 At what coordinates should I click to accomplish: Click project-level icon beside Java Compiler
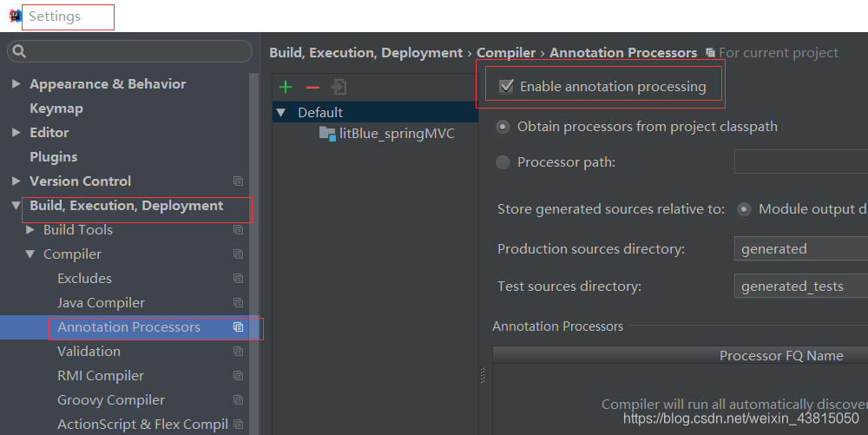tap(238, 303)
